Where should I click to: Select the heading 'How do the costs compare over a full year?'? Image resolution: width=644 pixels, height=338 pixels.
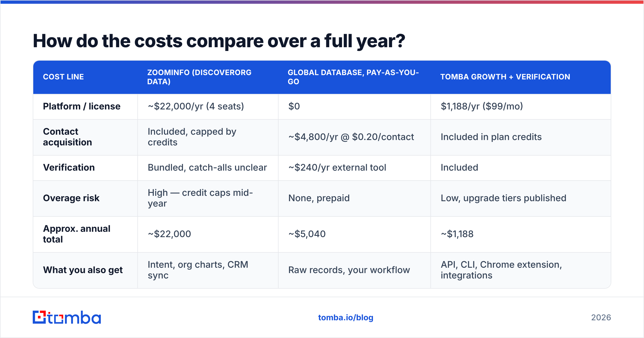219,41
